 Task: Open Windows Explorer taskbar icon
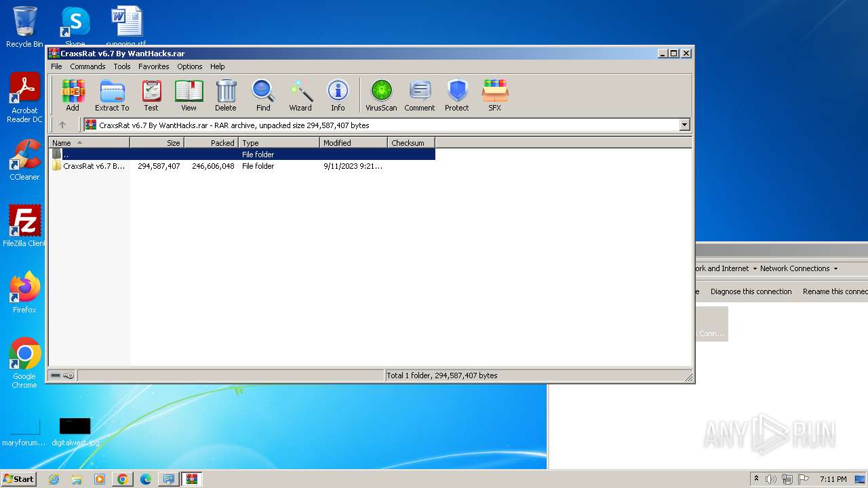[x=77, y=479]
